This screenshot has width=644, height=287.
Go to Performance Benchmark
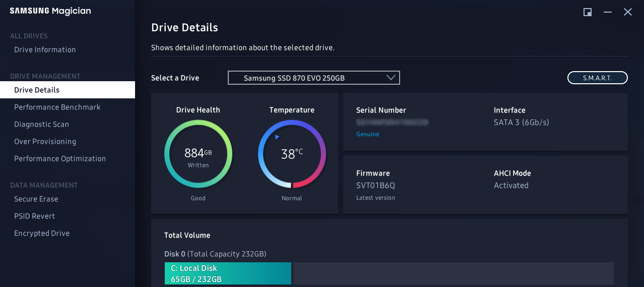[x=57, y=107]
